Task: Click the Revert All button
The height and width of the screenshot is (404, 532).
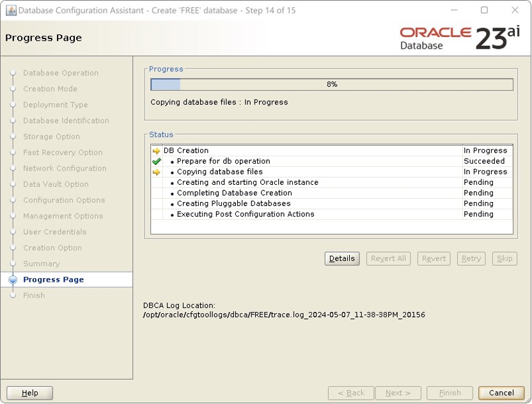Action: [x=389, y=259]
